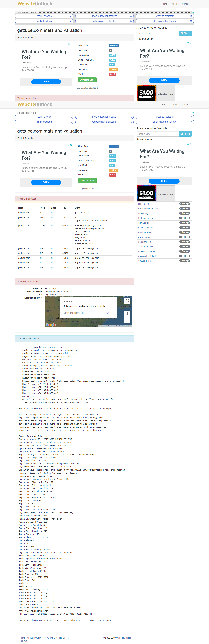
Task: Open the almaghribia-tv.ma link
Action: (147, 246)
